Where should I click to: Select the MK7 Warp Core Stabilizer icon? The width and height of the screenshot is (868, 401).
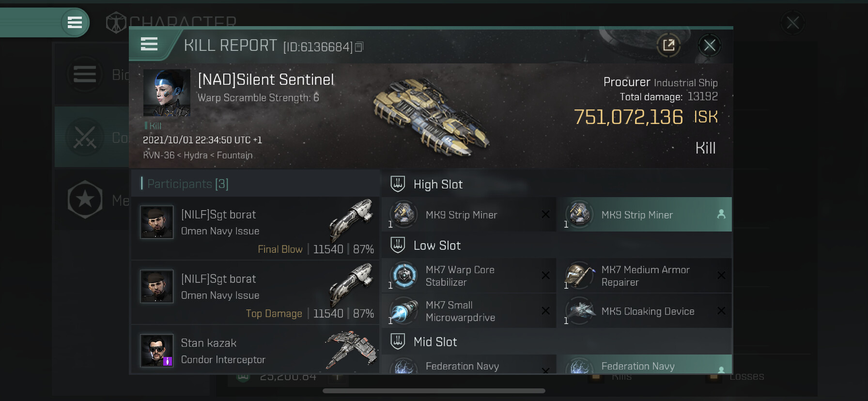pos(404,276)
